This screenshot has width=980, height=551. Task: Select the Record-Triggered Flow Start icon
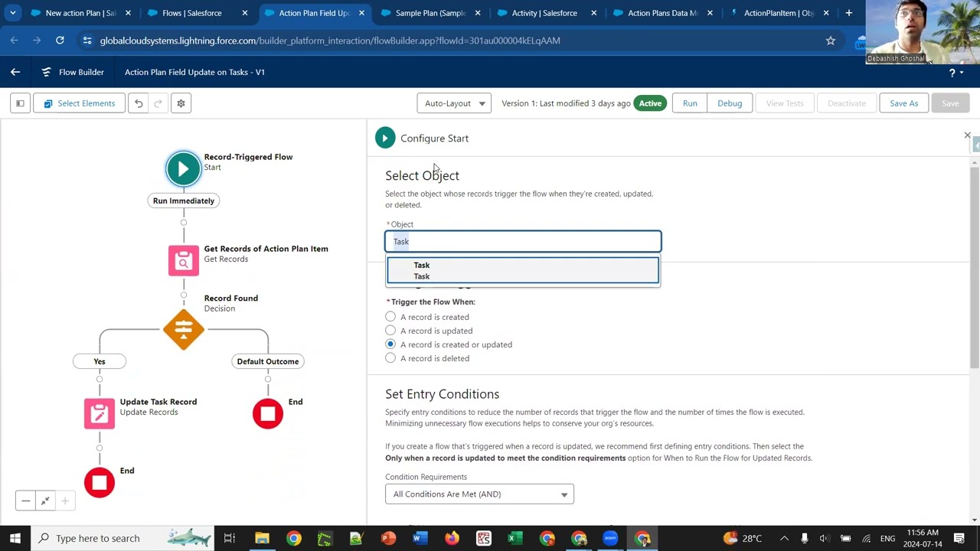(184, 169)
